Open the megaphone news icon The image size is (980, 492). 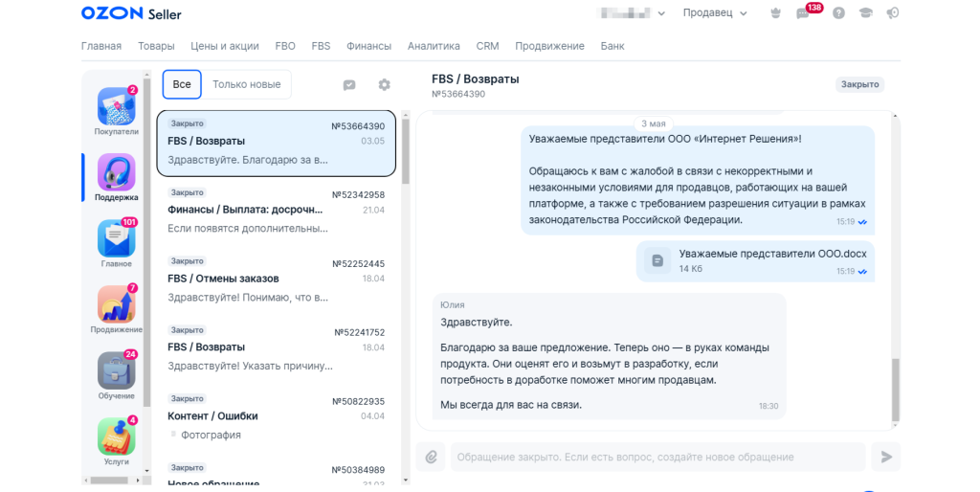pyautogui.click(x=893, y=13)
